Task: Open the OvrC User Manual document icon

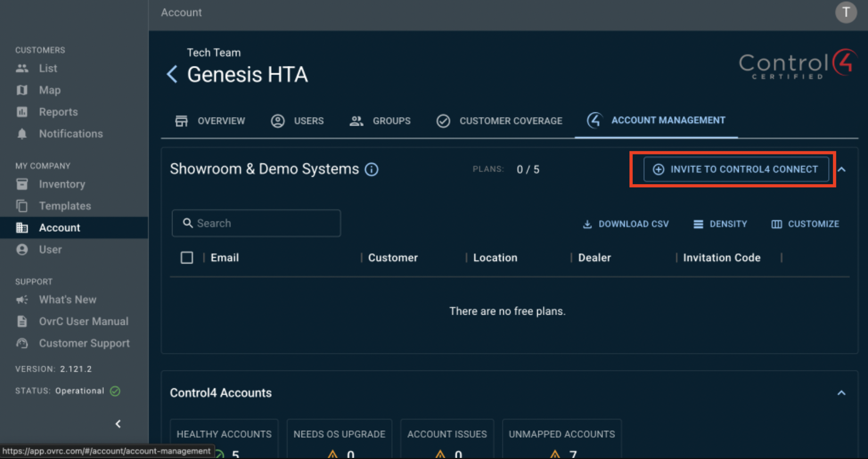Action: tap(22, 322)
